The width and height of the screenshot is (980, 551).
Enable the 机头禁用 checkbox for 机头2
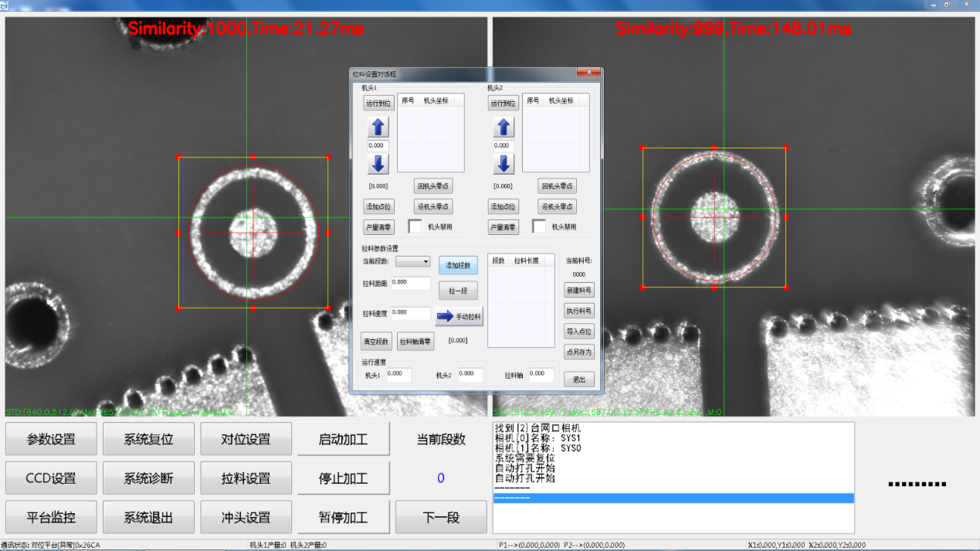coord(538,226)
